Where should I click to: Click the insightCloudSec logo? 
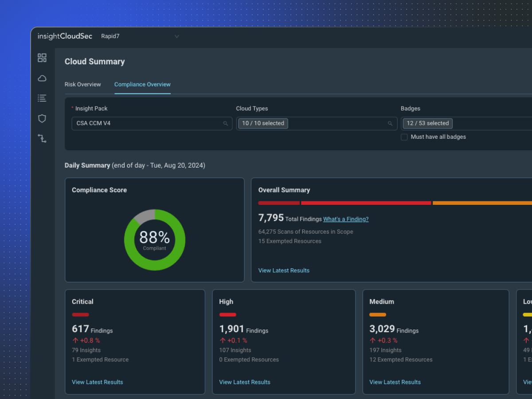coord(65,36)
